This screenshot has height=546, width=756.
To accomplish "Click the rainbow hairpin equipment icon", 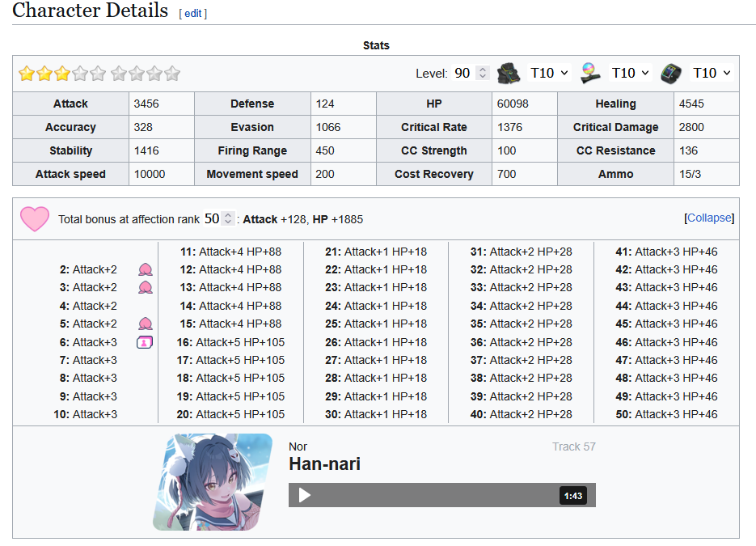I will click(x=589, y=74).
